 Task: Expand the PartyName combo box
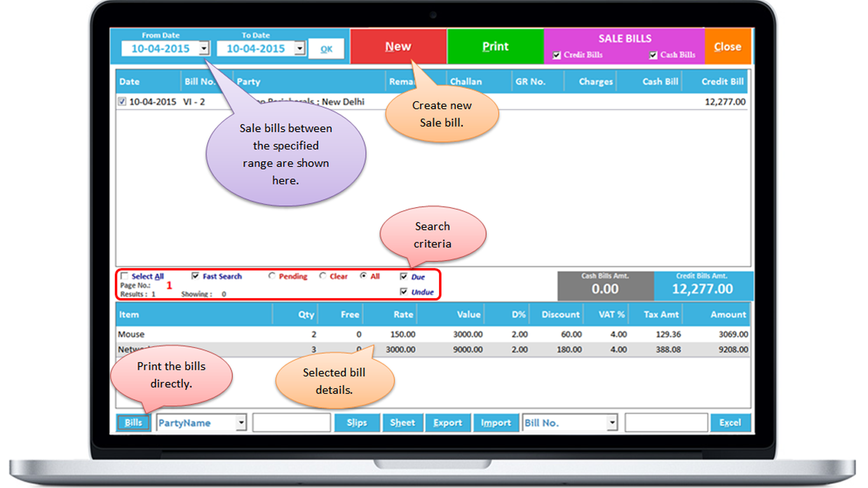pos(241,423)
